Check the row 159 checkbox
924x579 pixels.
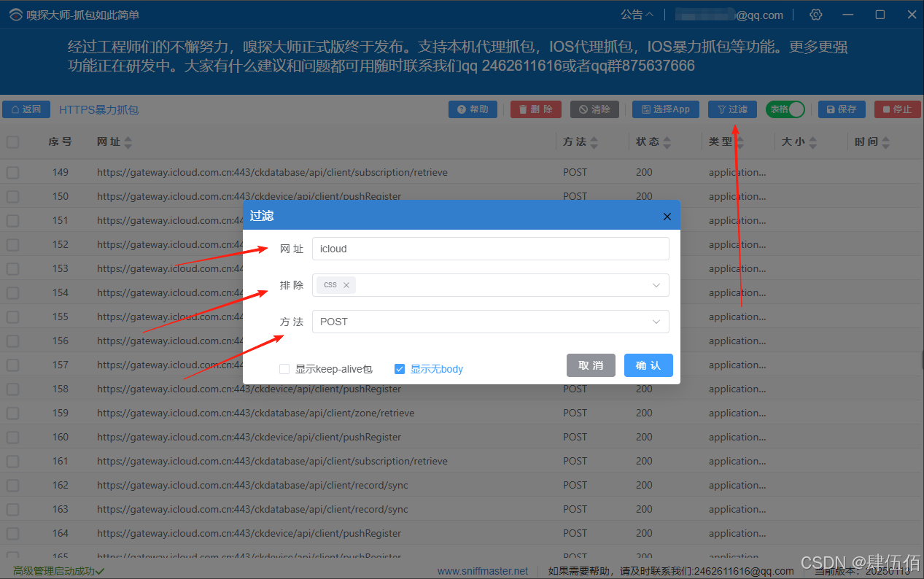pyautogui.click(x=13, y=413)
